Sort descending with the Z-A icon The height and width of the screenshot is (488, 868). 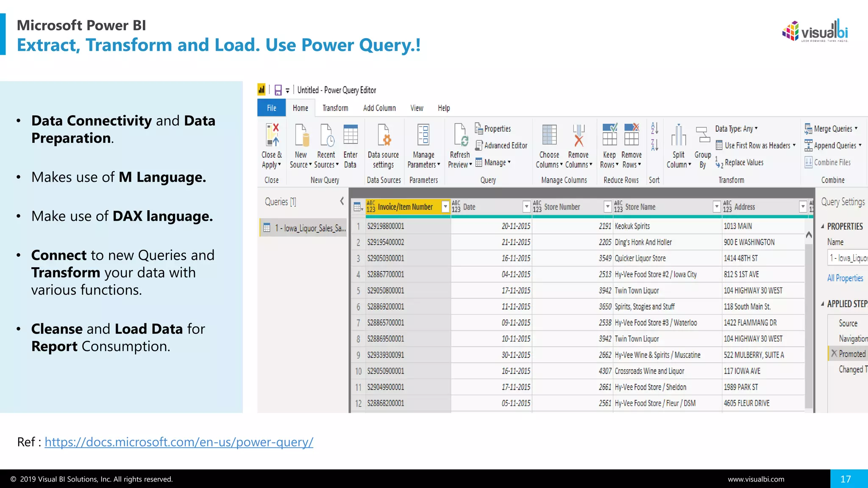pyautogui.click(x=654, y=145)
